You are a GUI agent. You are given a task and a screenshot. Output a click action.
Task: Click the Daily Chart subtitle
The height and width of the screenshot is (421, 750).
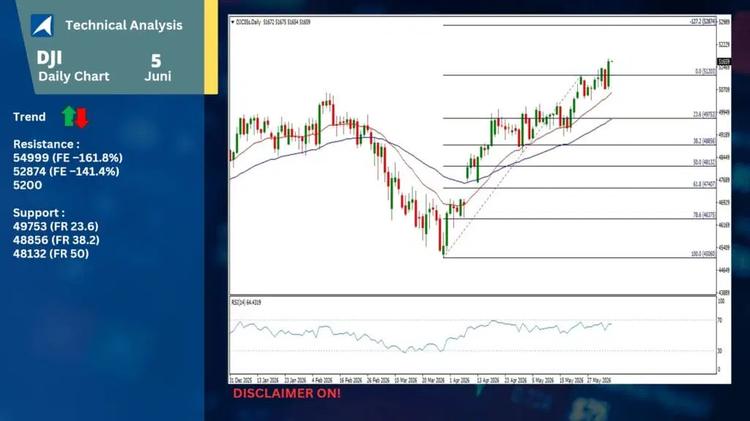(74, 77)
